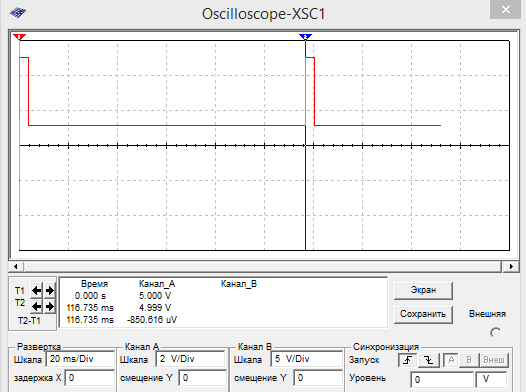526x392 pixels.
Task: Click Канал A Шкала 2 V/Div field
Action: click(190, 359)
